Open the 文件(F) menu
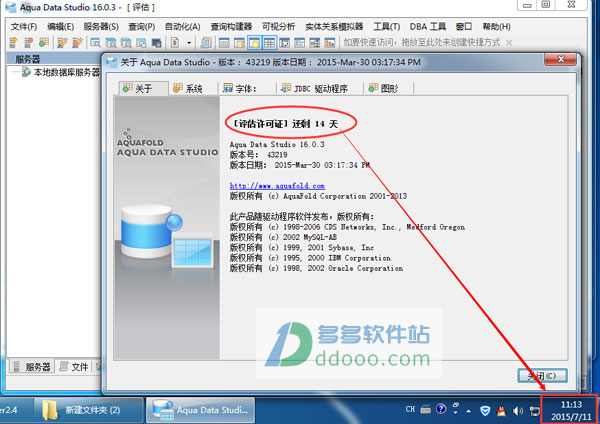Viewport: 600px width, 424px height. [24, 26]
